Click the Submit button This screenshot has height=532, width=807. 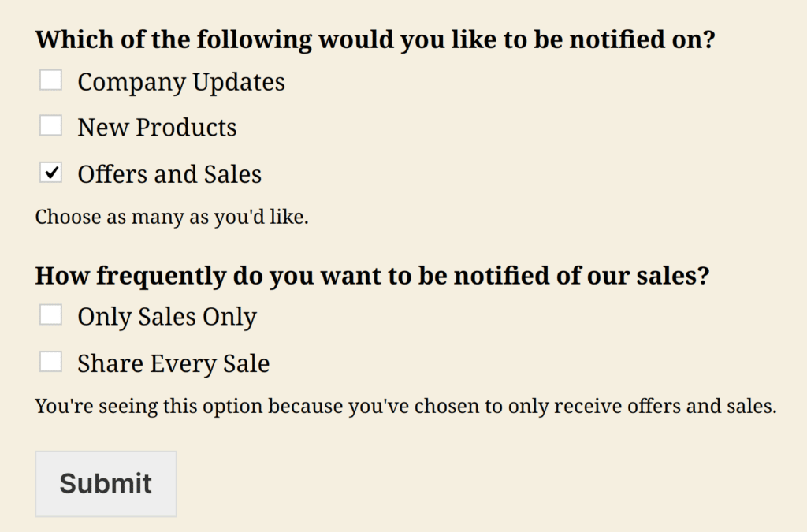point(106,484)
